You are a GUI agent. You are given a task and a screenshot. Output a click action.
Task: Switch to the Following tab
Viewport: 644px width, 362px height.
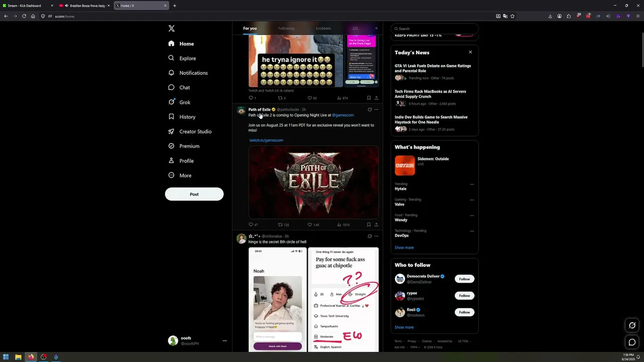click(286, 28)
